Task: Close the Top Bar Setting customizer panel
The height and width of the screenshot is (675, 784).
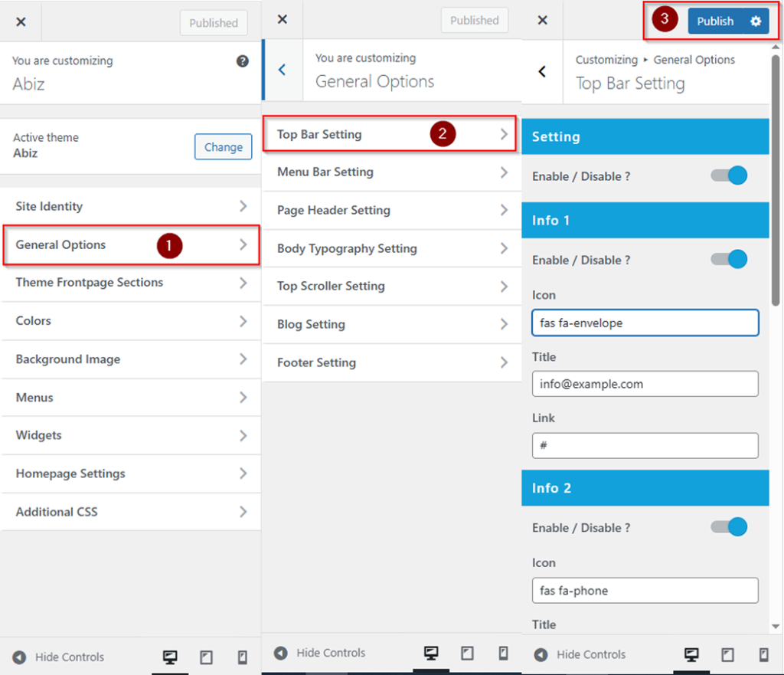Action: coord(542,21)
